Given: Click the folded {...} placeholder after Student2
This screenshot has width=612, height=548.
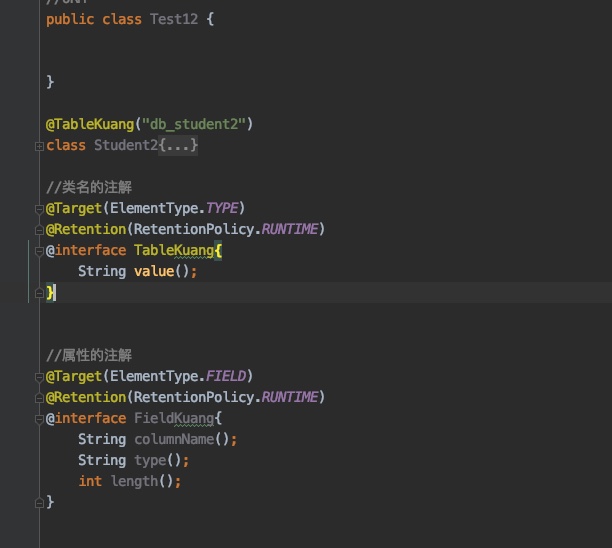Looking at the screenshot, I should point(178,146).
